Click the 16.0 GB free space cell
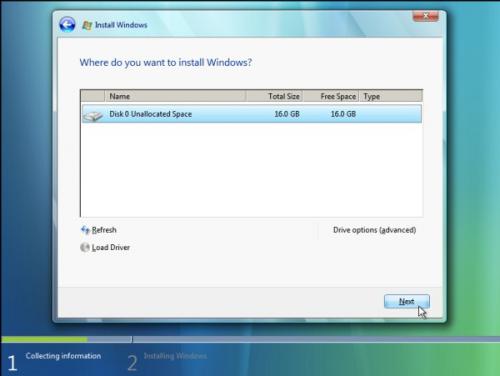Image resolution: width=500 pixels, height=376 pixels. (343, 114)
